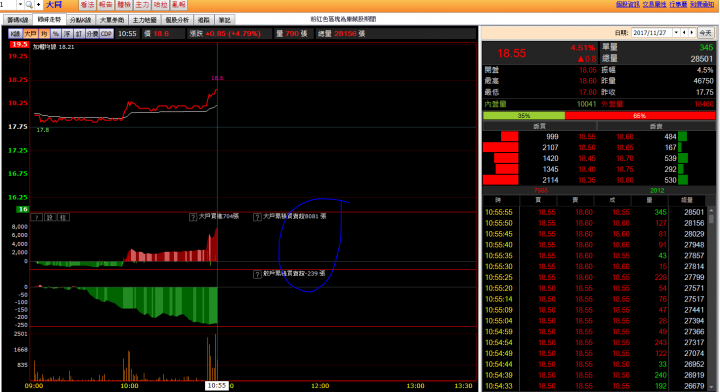Click the 18.50 bid price with volume 2107
The image size is (720, 392).
(587, 147)
